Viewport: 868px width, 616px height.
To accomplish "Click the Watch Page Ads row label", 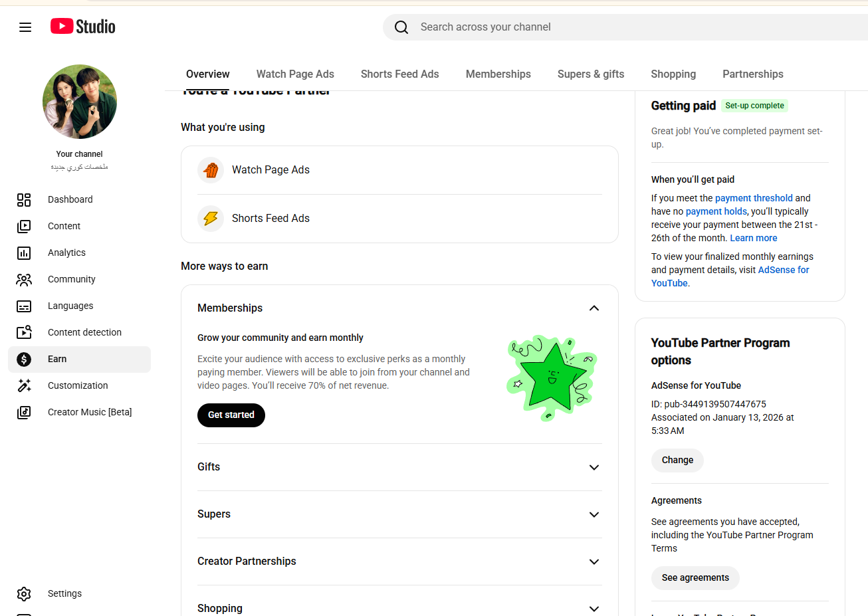I will click(x=271, y=170).
